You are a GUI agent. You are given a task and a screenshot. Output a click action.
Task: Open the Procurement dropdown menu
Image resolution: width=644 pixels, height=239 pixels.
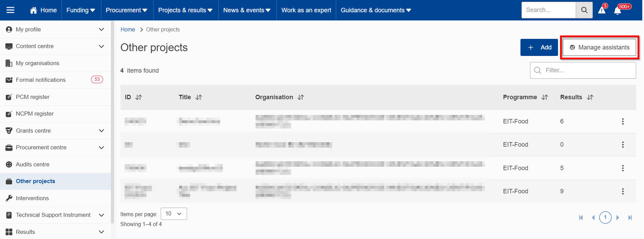click(127, 10)
